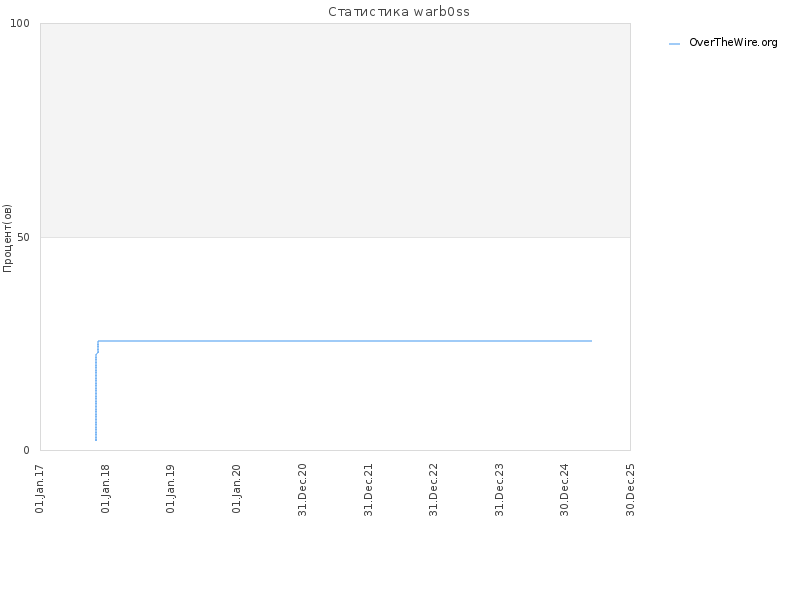
Task: Click the x-axis date 31.Dec.21
Action: click(x=368, y=490)
